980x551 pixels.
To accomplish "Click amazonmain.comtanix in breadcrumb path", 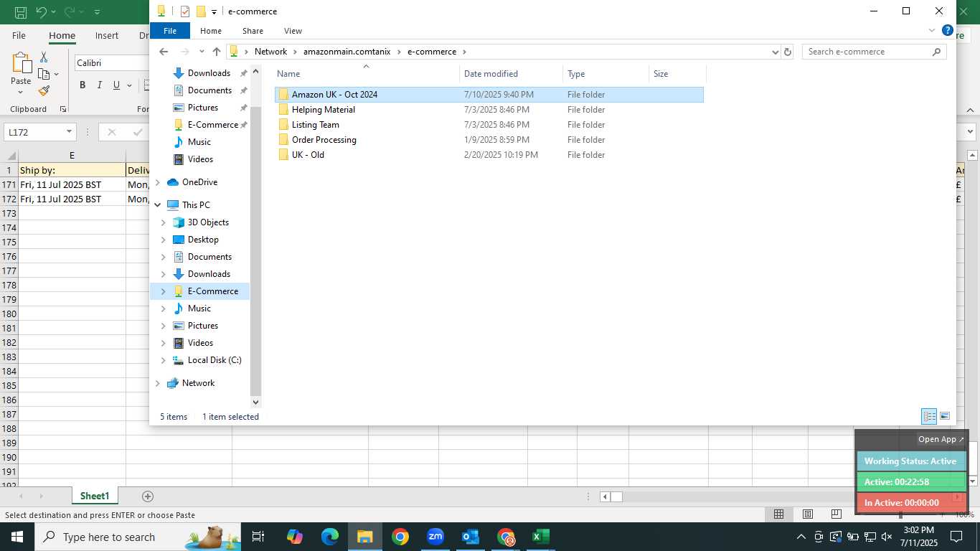I will [x=347, y=52].
